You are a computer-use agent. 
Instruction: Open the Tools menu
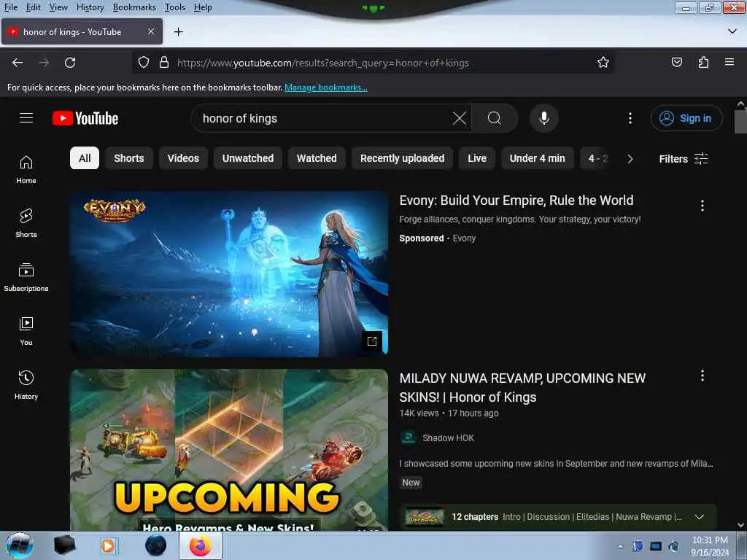click(175, 7)
